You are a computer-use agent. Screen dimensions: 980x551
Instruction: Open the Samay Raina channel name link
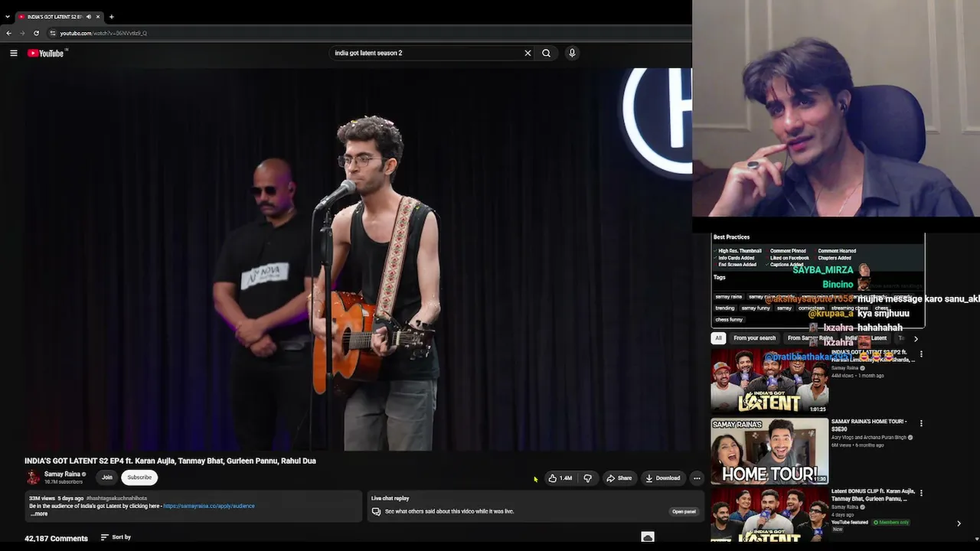coord(62,474)
